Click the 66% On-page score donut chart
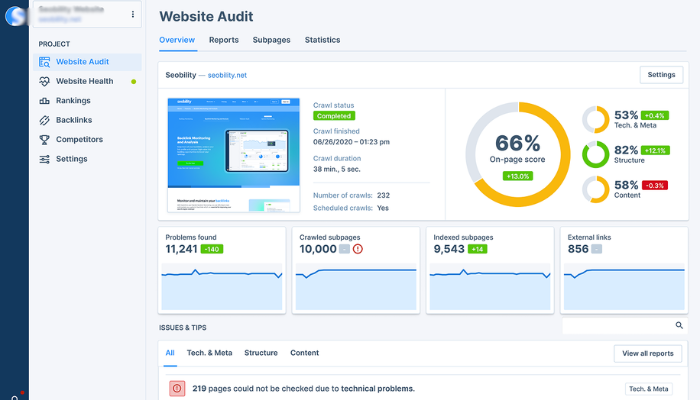The width and height of the screenshot is (700, 400). click(517, 154)
